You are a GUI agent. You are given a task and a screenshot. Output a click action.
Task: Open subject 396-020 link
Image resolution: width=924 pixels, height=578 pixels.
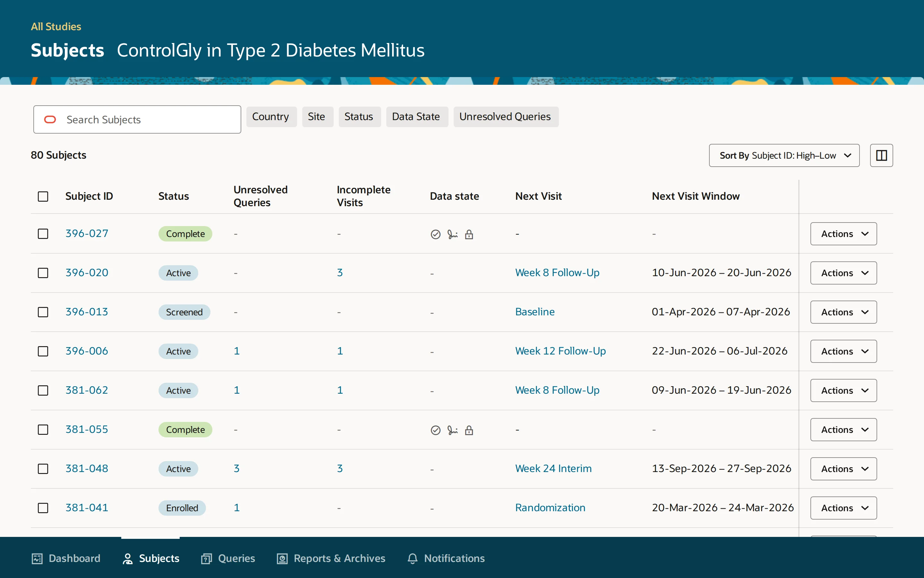pyautogui.click(x=87, y=273)
